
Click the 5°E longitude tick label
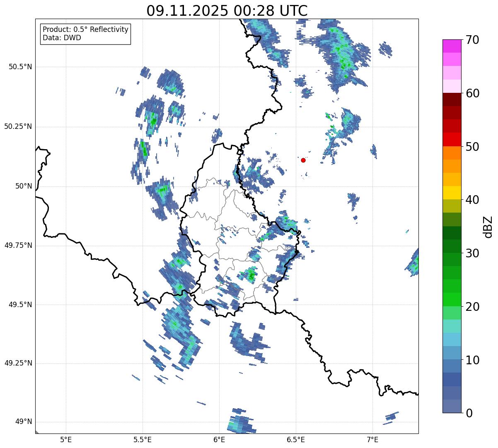tap(66, 439)
